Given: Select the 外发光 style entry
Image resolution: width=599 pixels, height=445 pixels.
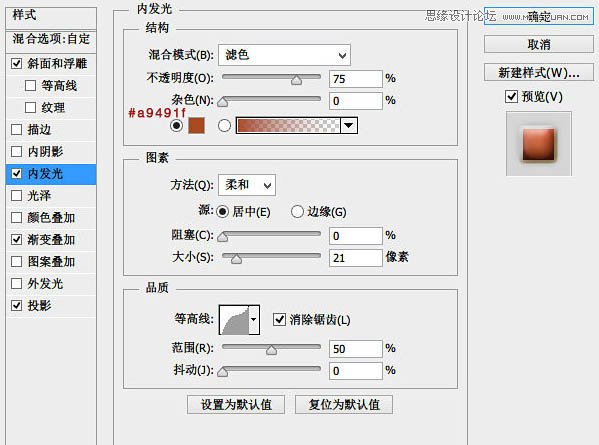Looking at the screenshot, I should point(51,284).
